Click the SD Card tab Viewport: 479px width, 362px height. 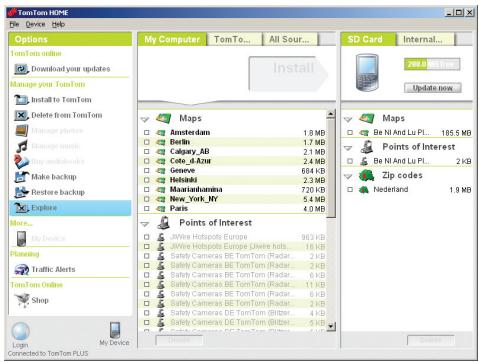coord(368,39)
